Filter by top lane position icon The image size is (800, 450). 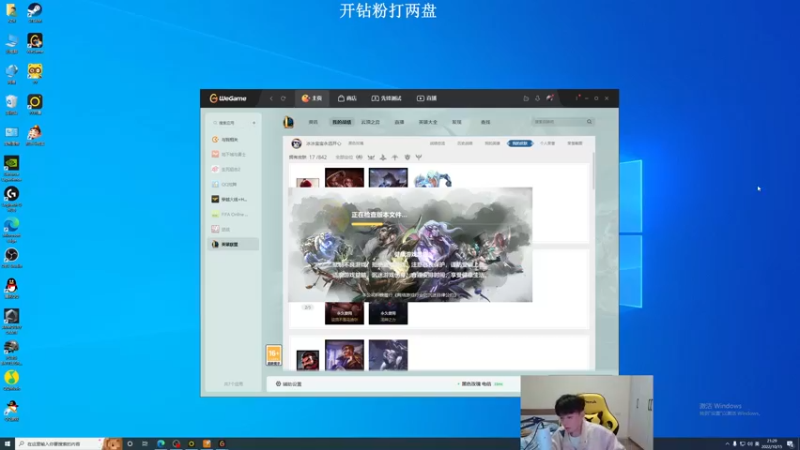click(x=371, y=157)
